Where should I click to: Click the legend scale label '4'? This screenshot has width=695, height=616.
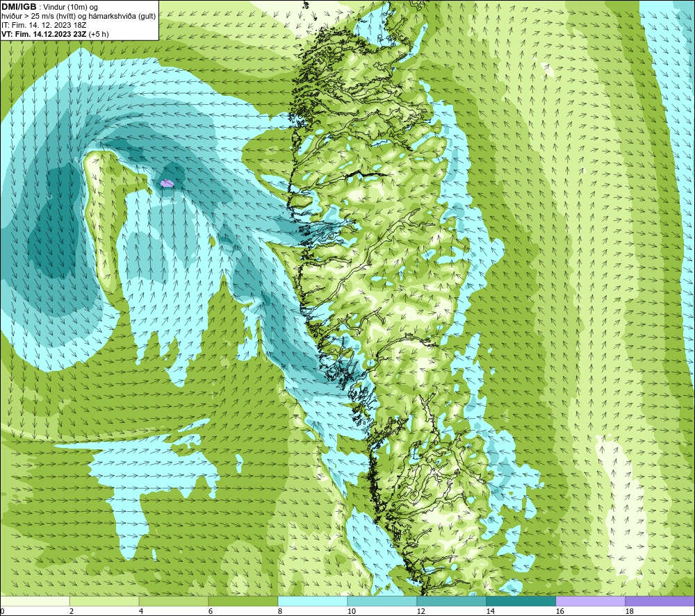point(141,611)
